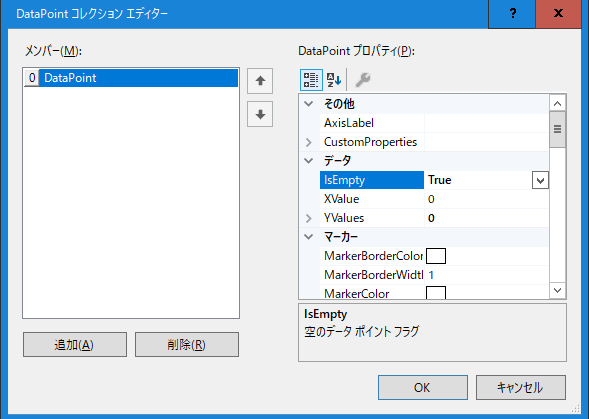Sort properties alphabetically with A-Z icon
The width and height of the screenshot is (589, 419).
334,80
